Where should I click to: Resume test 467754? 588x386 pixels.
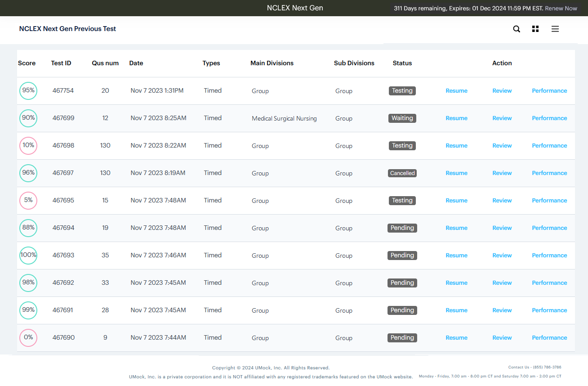(x=456, y=91)
